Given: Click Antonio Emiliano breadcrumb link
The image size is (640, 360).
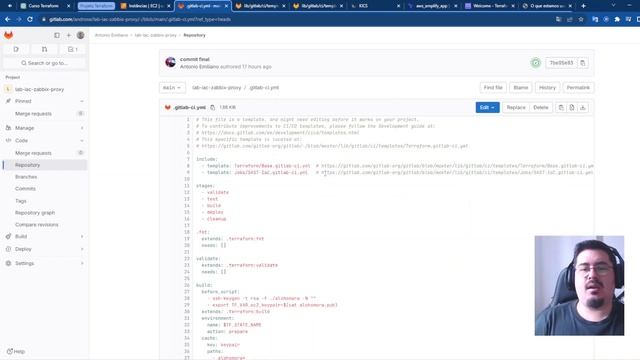Looking at the screenshot, I should click(x=111, y=35).
